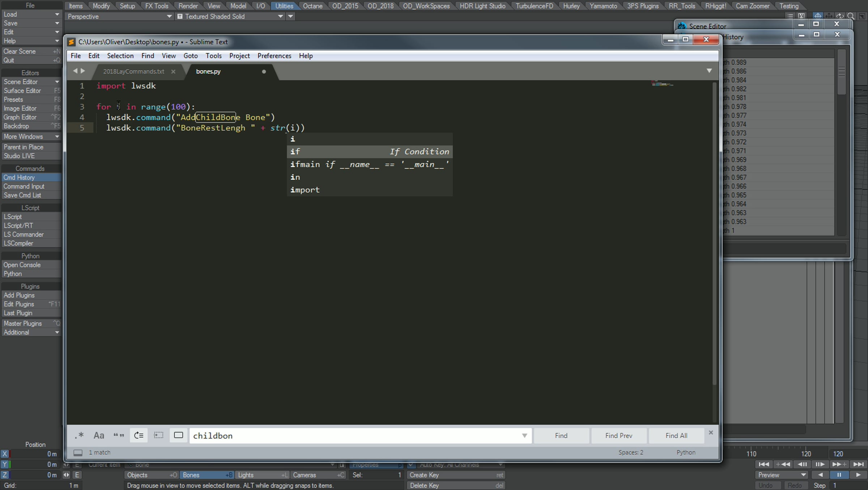Image resolution: width=868 pixels, height=490 pixels.
Task: Open Sublime Text Preferences menu
Action: click(x=274, y=56)
